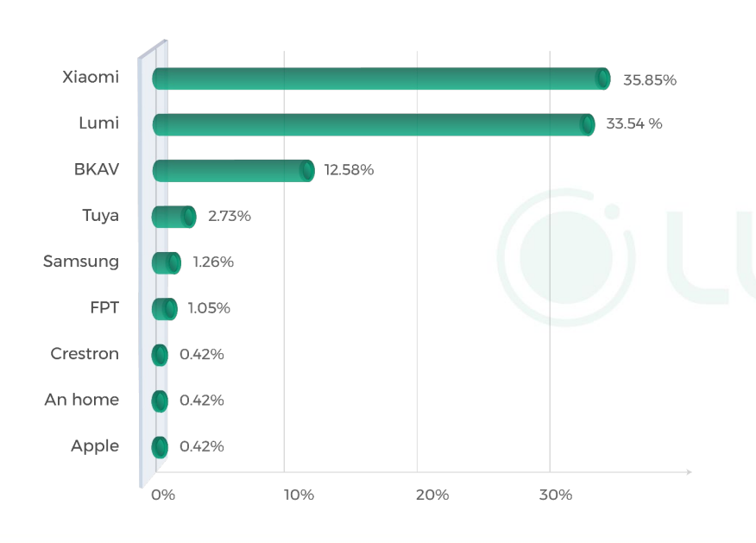Click the 33.54 % value label
The height and width of the screenshot is (543, 756).
pyautogui.click(x=634, y=123)
